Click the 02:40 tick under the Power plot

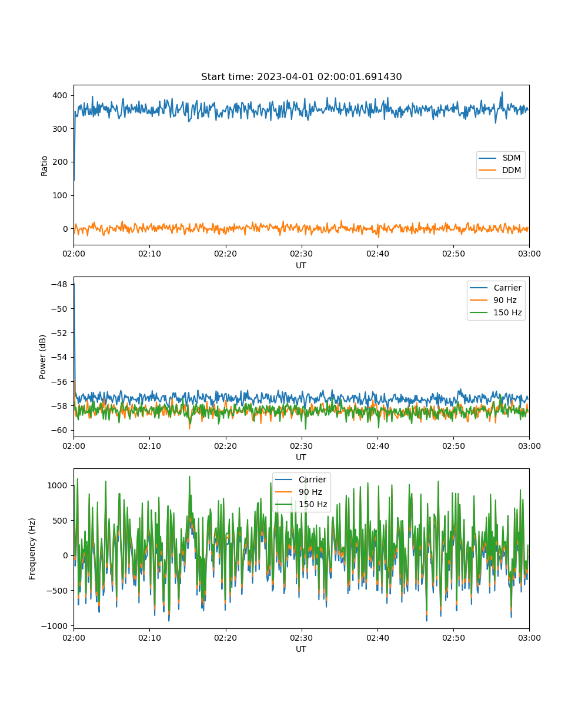[x=377, y=445]
